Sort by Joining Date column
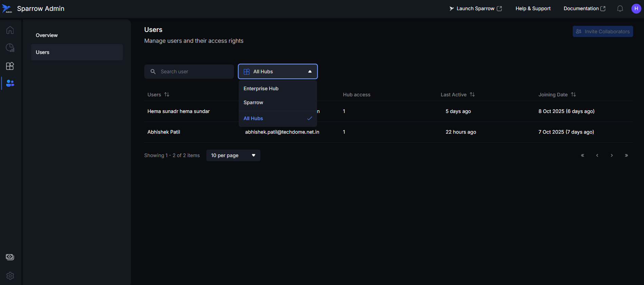This screenshot has height=285, width=644. [573, 95]
